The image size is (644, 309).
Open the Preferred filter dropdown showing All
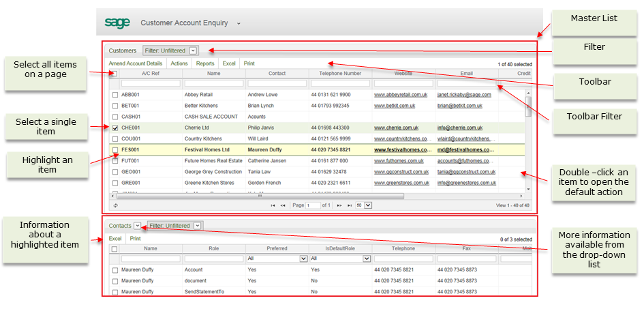[277, 259]
